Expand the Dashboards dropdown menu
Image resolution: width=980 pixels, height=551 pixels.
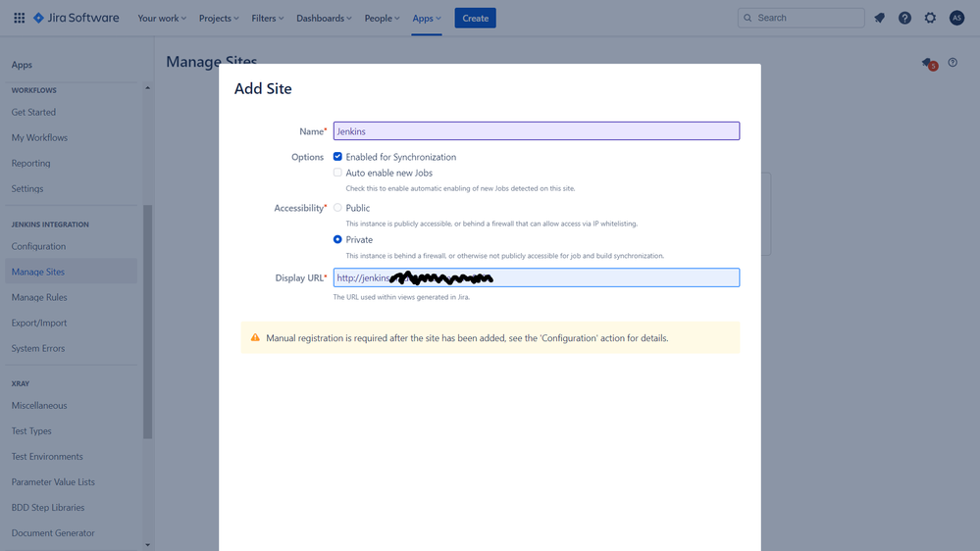click(x=324, y=18)
